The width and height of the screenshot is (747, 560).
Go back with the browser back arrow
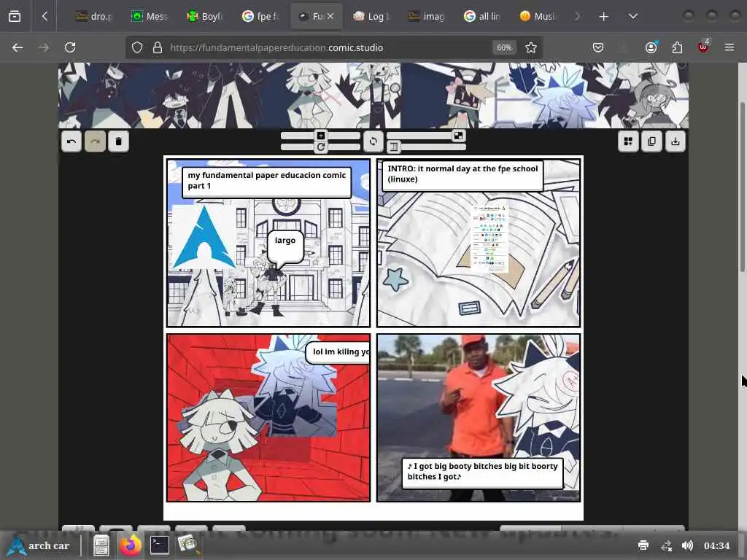[18, 47]
